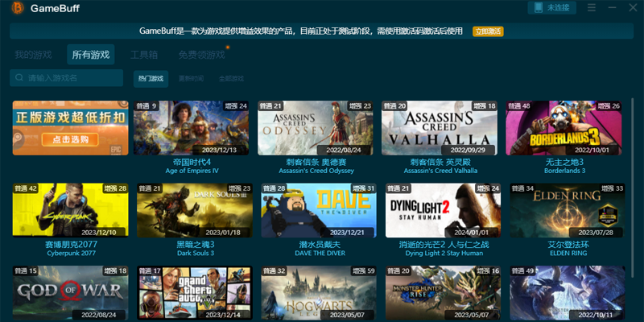644x322 pixels.
Task: Click 'DAVE THE DIVER' English subtitle
Action: pos(320,253)
